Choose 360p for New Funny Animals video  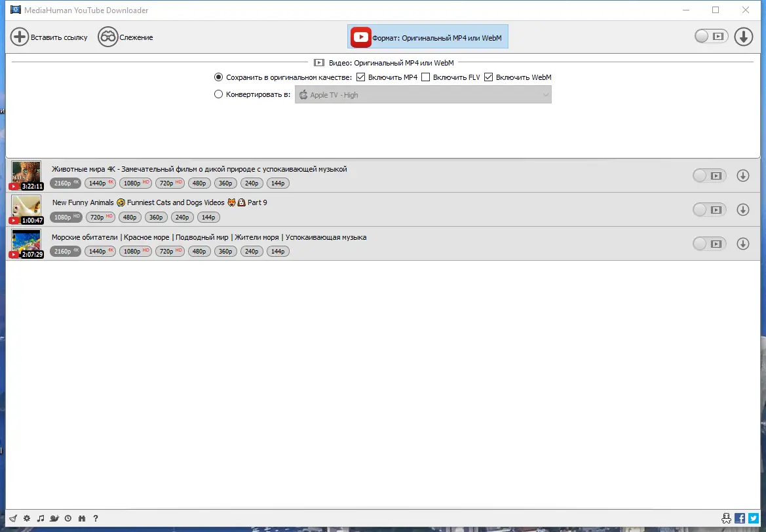click(x=157, y=218)
